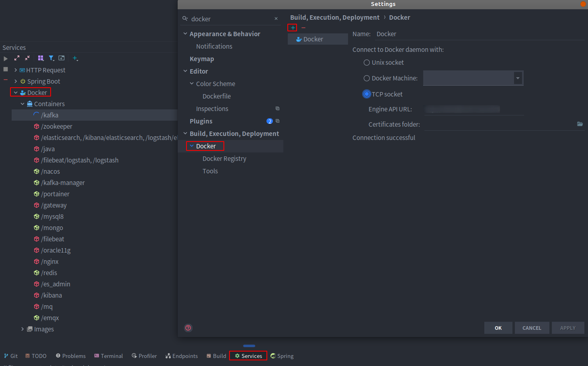
Task: Expand the HTTP Request node
Action: (x=16, y=70)
